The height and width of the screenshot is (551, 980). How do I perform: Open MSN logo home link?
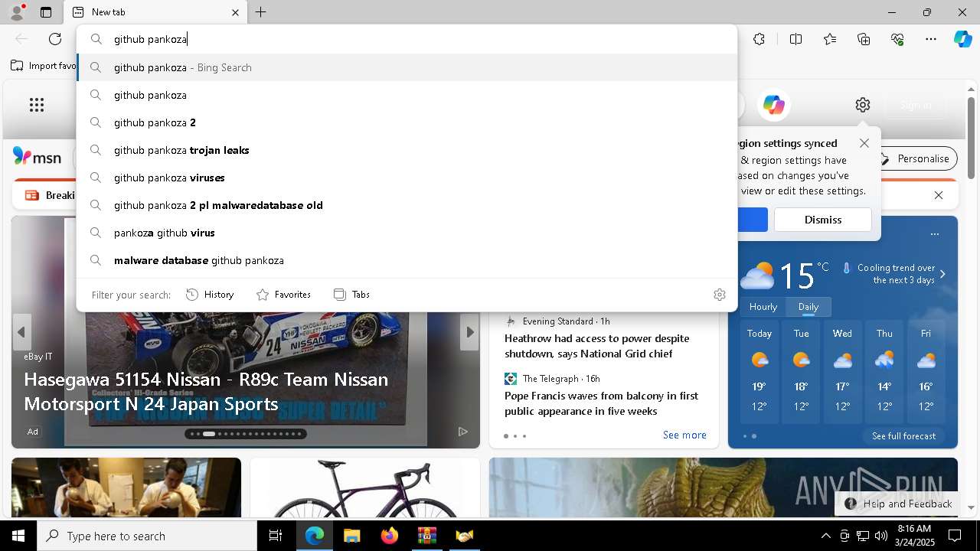click(37, 158)
